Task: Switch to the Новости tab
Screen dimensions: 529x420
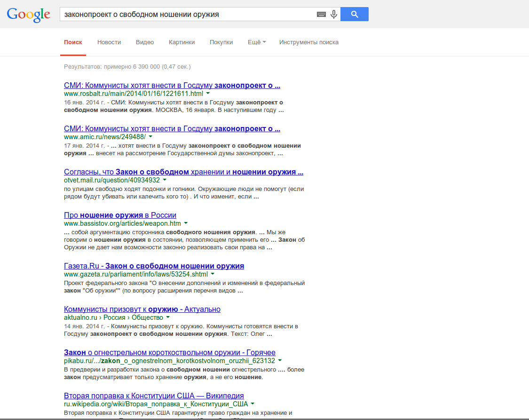Action: (x=109, y=42)
